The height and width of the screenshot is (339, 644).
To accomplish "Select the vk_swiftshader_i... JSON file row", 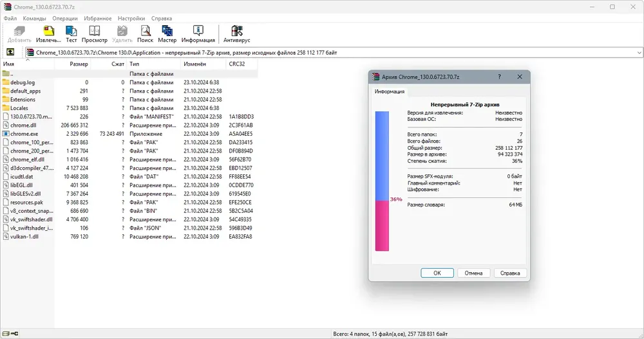I will point(129,228).
